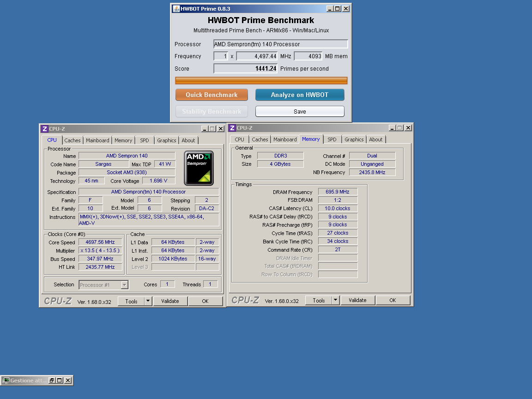Maximize the HWBOT Prime window
The width and height of the screenshot is (532, 399).
[x=337, y=9]
